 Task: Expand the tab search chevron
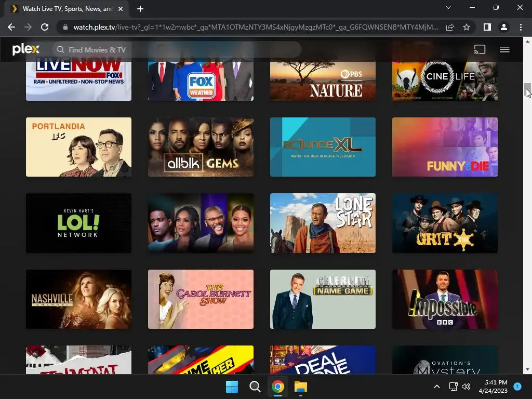[x=448, y=7]
